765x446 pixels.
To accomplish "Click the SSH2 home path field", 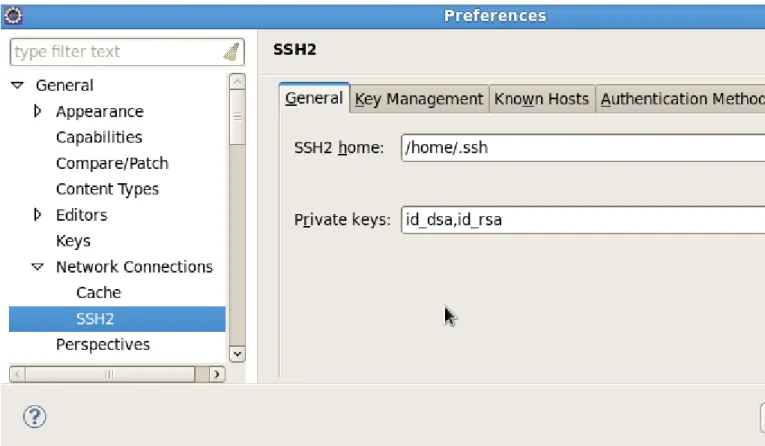I will [x=583, y=147].
